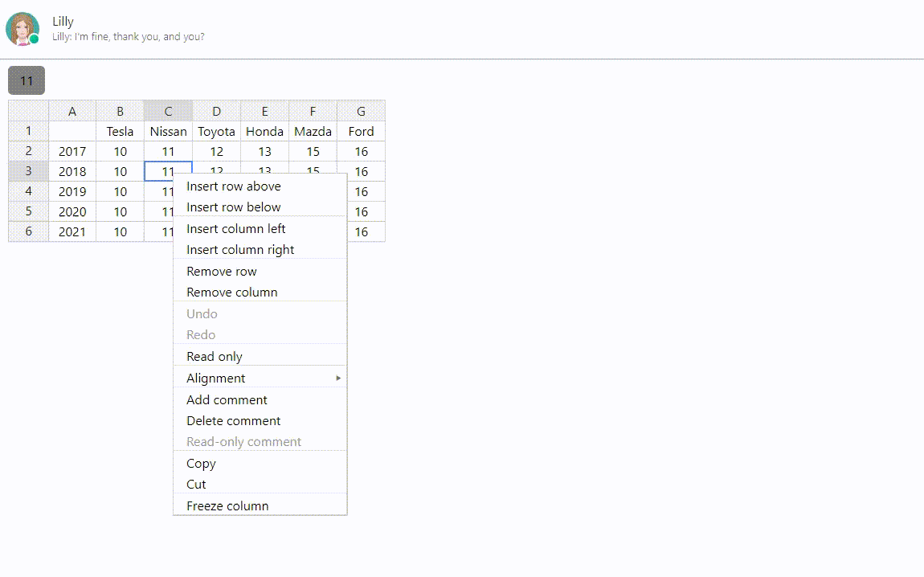Select column F header

click(313, 111)
